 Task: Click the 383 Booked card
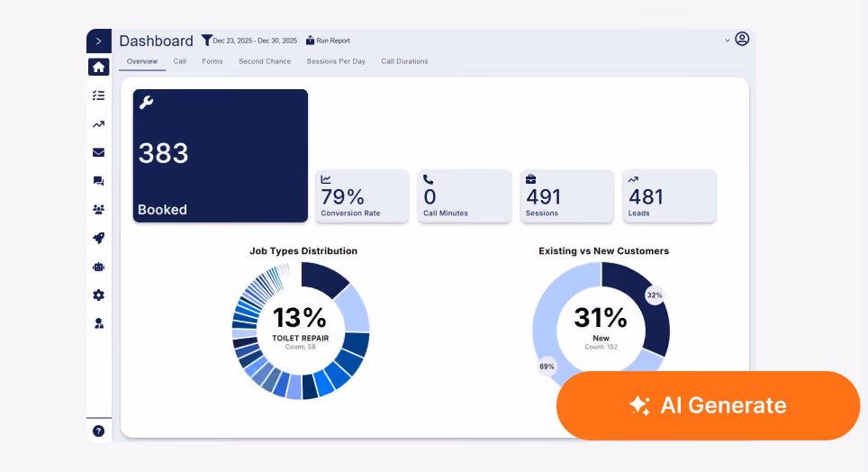pyautogui.click(x=221, y=156)
